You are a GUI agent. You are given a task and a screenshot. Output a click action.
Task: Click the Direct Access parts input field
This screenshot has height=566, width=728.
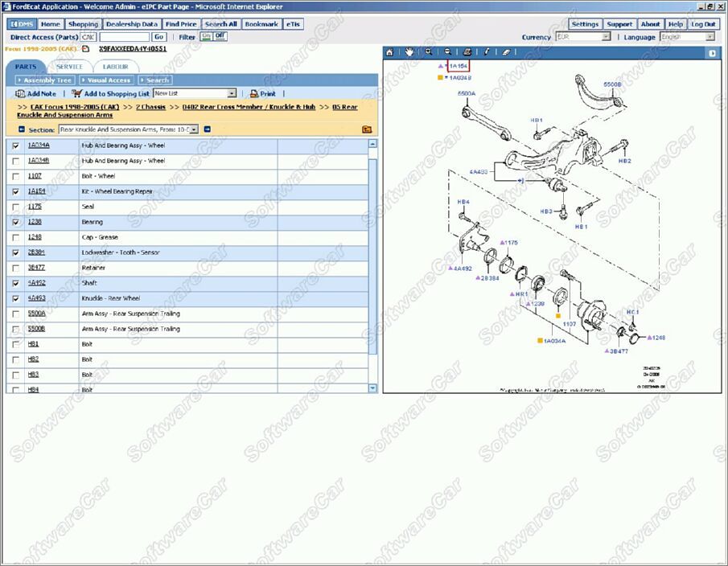pos(124,37)
